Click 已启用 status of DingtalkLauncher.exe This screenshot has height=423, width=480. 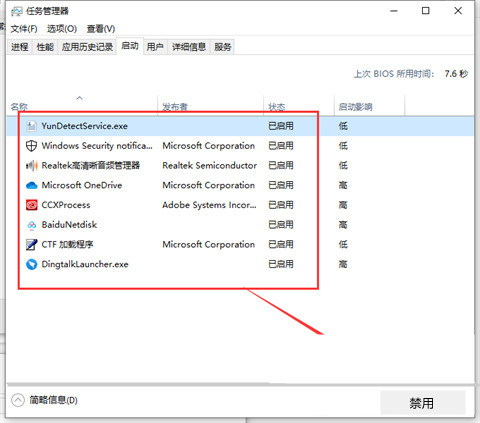point(281,264)
